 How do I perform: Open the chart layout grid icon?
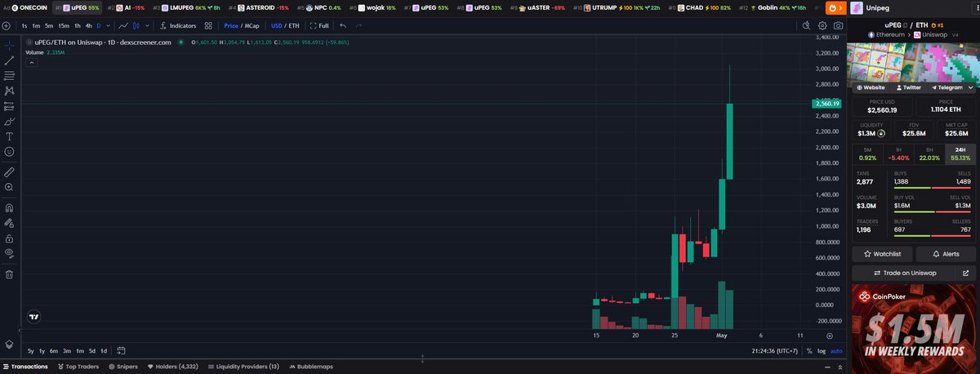pos(208,25)
